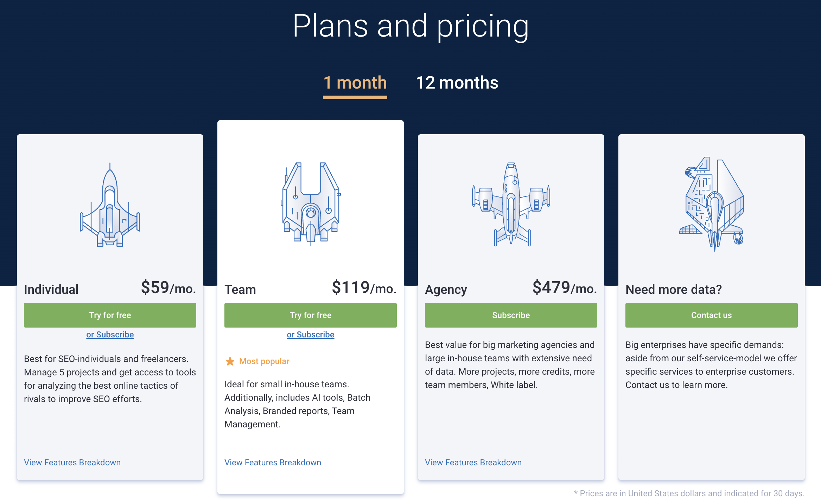This screenshot has width=821, height=504.
Task: Click the Most popular star icon
Action: 230,361
